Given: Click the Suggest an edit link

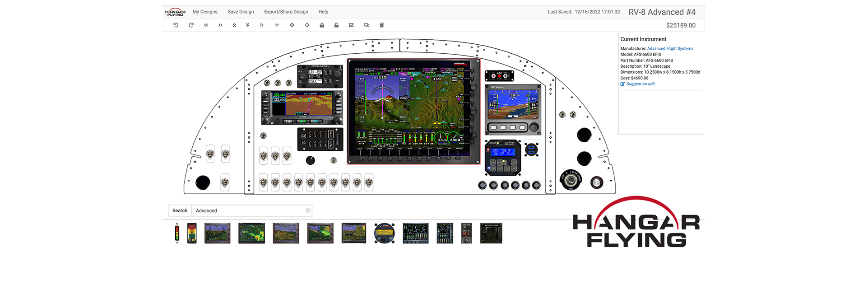Looking at the screenshot, I should point(641,84).
